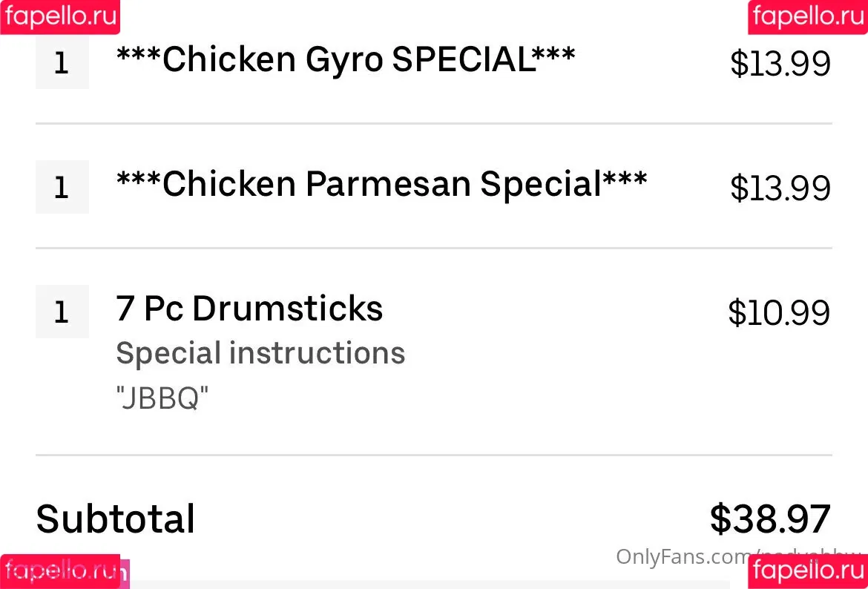Select the quantity box beside 7 Pc Drumsticks
Image resolution: width=868 pixels, height=589 pixels.
pyautogui.click(x=62, y=312)
